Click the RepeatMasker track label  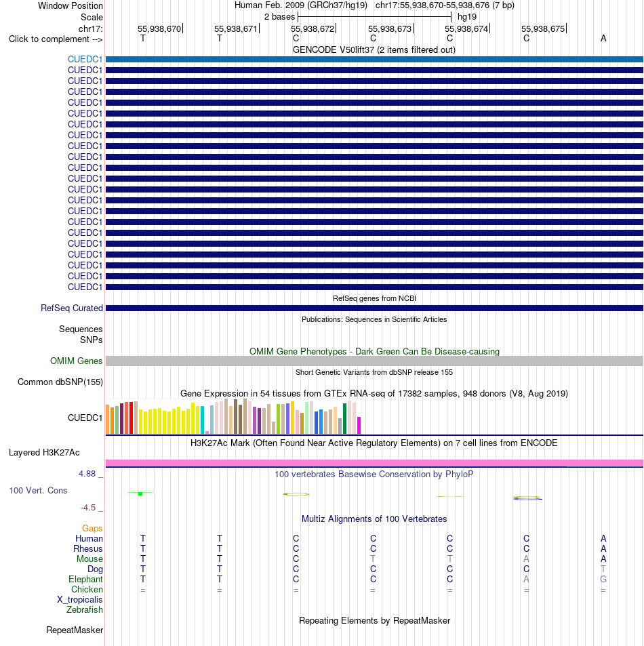pyautogui.click(x=75, y=630)
